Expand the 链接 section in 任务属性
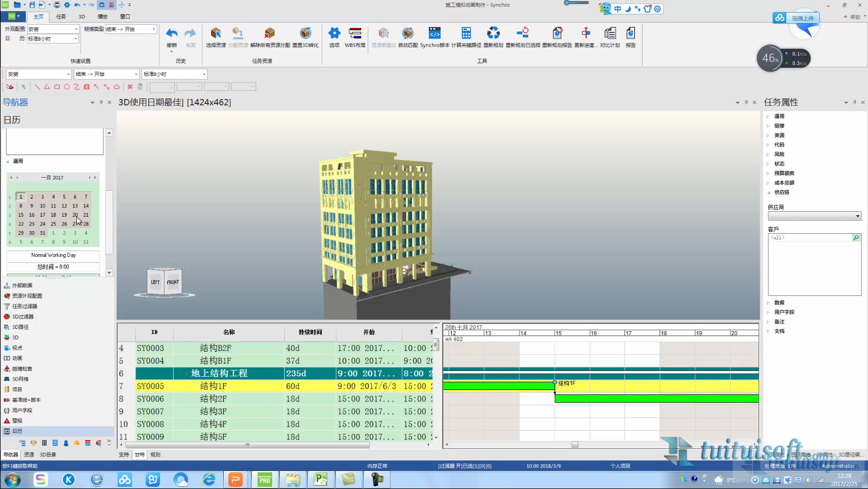The image size is (868, 489). (x=779, y=126)
